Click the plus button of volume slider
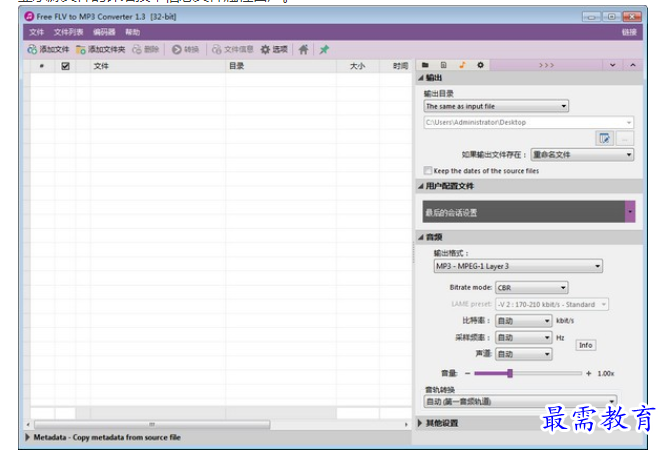This screenshot has height=450, width=664. [588, 373]
